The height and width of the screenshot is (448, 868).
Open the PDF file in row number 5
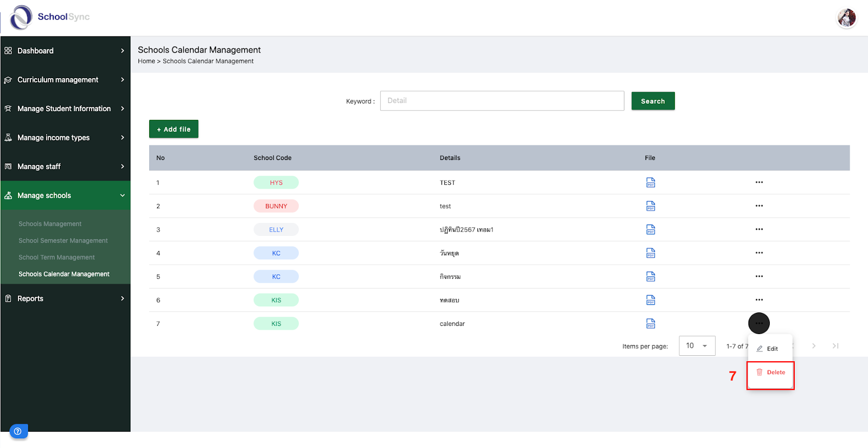pos(650,277)
